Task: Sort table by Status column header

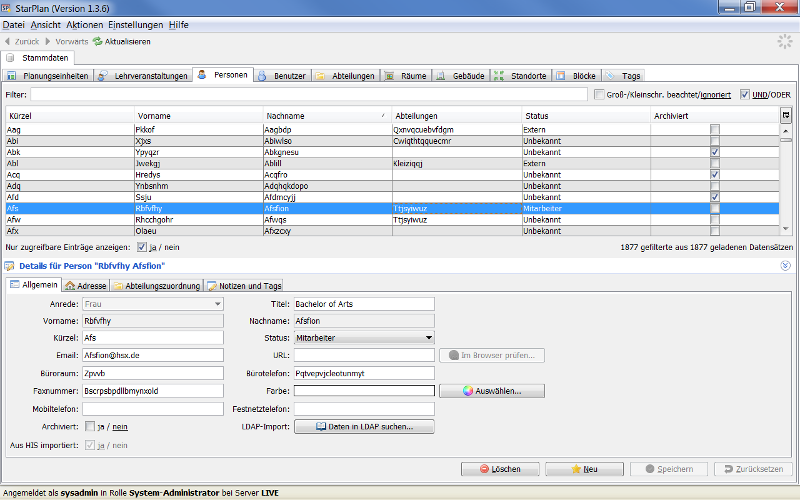Action: 586,116
